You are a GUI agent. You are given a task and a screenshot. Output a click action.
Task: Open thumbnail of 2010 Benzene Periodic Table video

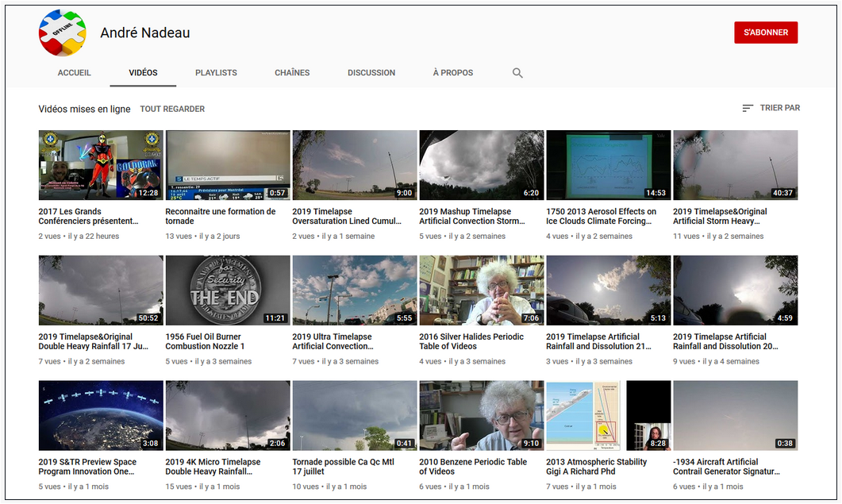coord(482,415)
